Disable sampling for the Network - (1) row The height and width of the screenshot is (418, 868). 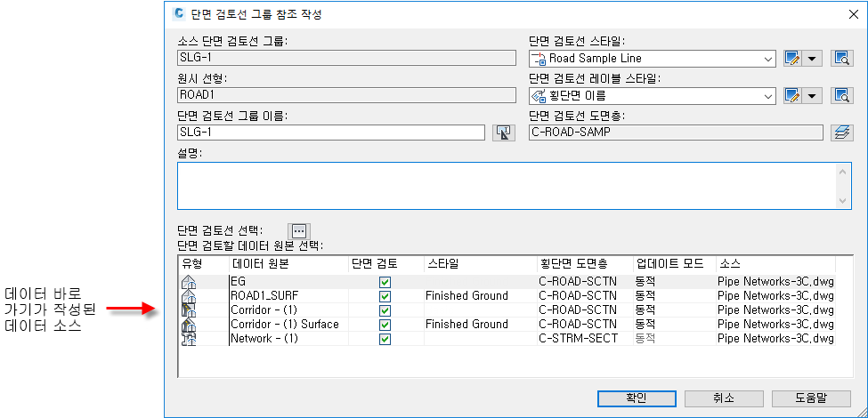[x=385, y=339]
